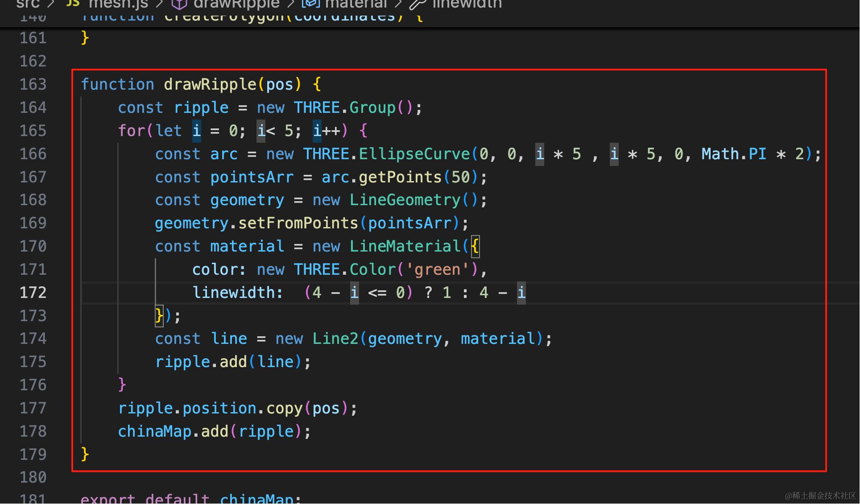Open the material breadcrumb item
Screen dimensions: 860x504
click(x=356, y=4)
